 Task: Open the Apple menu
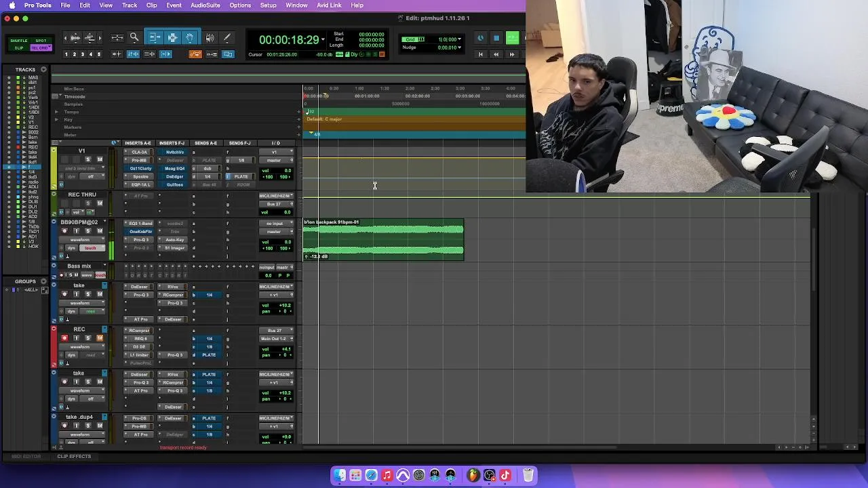tap(12, 5)
